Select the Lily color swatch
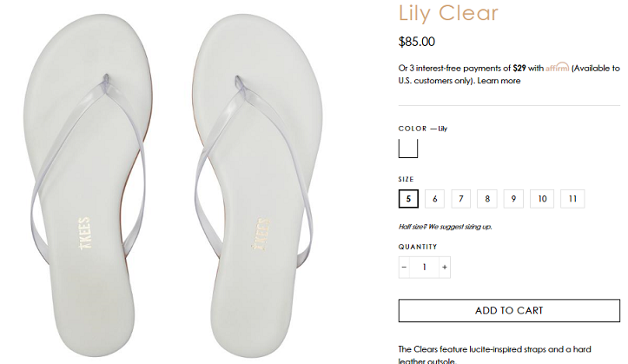628x364 pixels. pyautogui.click(x=408, y=149)
